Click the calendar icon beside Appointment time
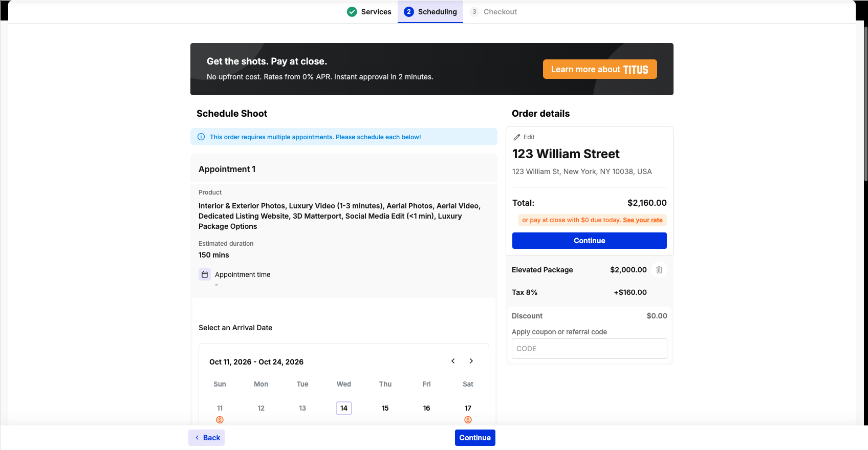The width and height of the screenshot is (868, 450). [x=205, y=274]
